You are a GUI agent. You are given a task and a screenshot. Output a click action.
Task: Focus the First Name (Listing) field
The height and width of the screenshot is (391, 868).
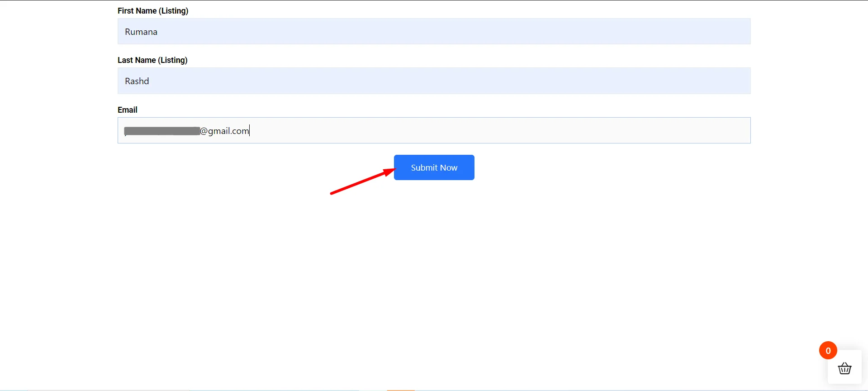[x=433, y=31]
